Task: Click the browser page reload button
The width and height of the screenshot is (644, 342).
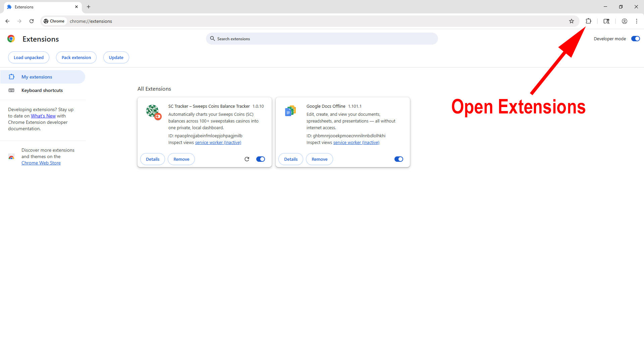Action: (x=32, y=21)
